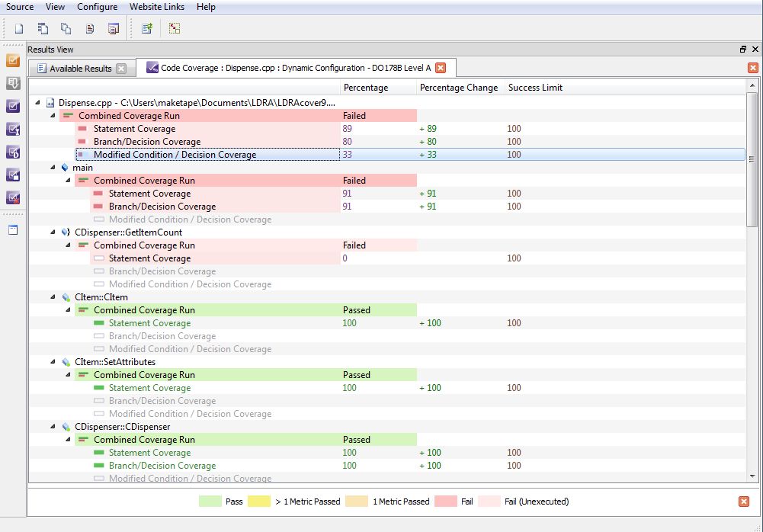This screenshot has height=532, width=763.
Task: Switch to the Available Results tab
Action: coord(80,69)
